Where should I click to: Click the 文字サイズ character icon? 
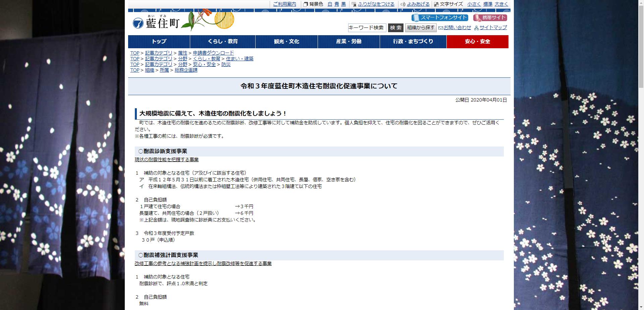coord(436,4)
